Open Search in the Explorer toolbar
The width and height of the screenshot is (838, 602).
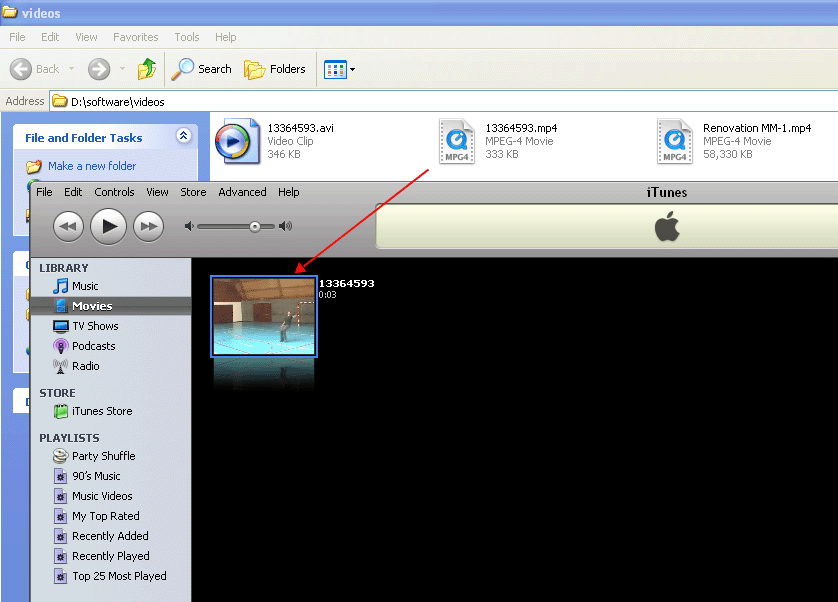(x=201, y=69)
